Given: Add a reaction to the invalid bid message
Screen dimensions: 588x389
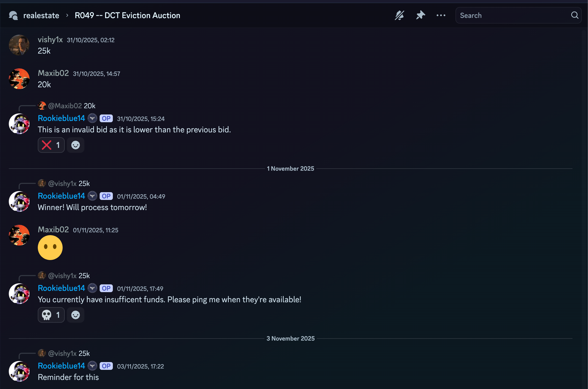Looking at the screenshot, I should (x=75, y=145).
